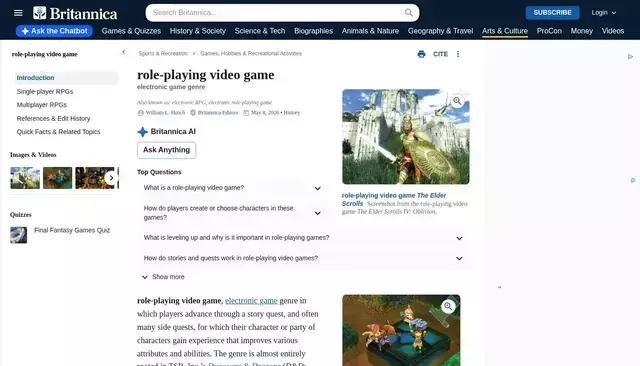Viewport: 640px width, 366px height.
Task: Click Ask the Chatbot button
Action: [54, 31]
